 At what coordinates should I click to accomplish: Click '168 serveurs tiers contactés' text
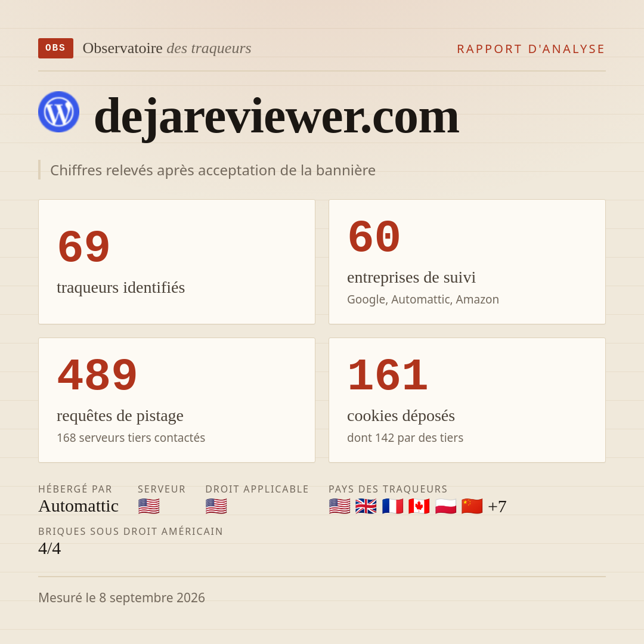coord(131,438)
